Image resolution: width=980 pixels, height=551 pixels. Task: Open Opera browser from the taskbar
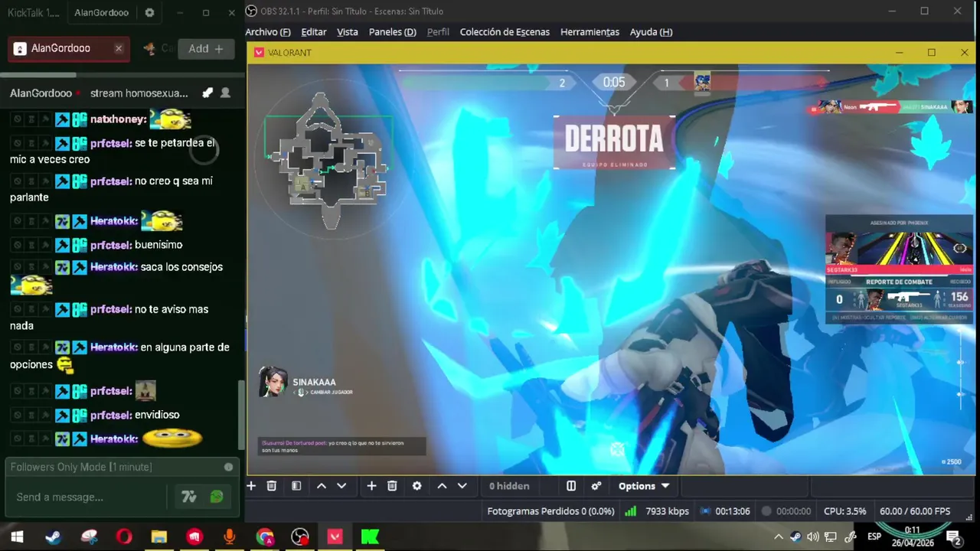[x=123, y=537]
